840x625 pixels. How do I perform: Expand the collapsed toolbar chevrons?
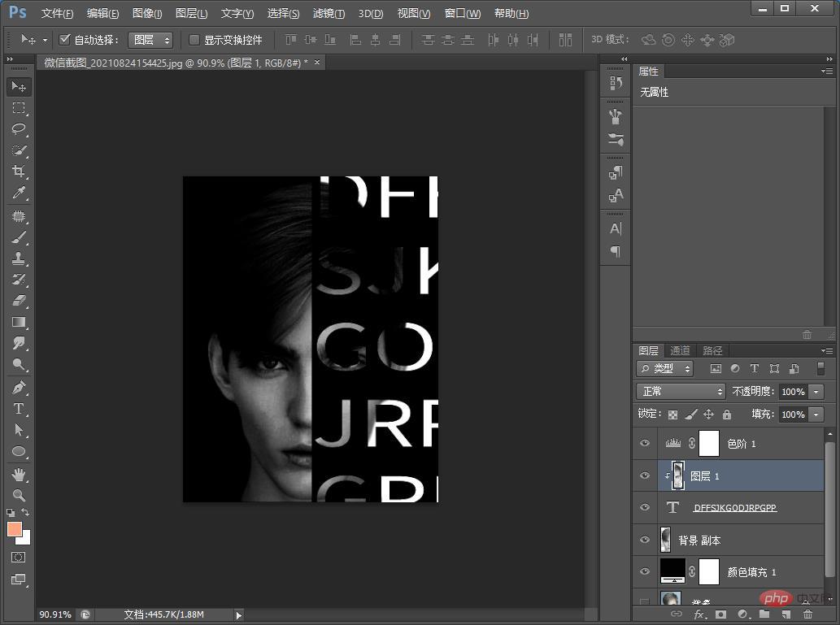point(10,59)
